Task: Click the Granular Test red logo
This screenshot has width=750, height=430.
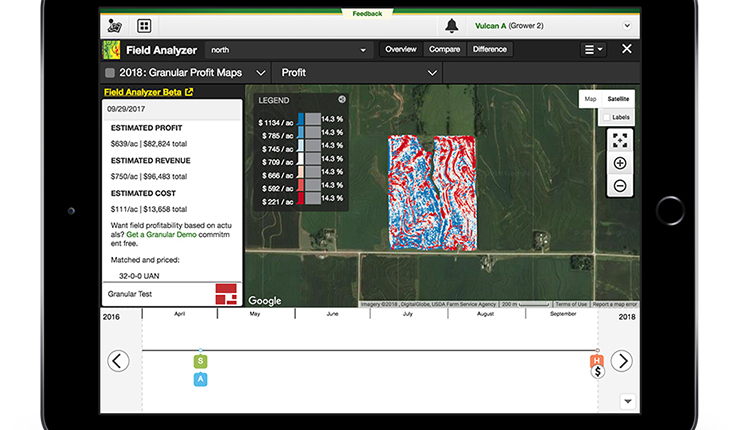Action: 226,294
